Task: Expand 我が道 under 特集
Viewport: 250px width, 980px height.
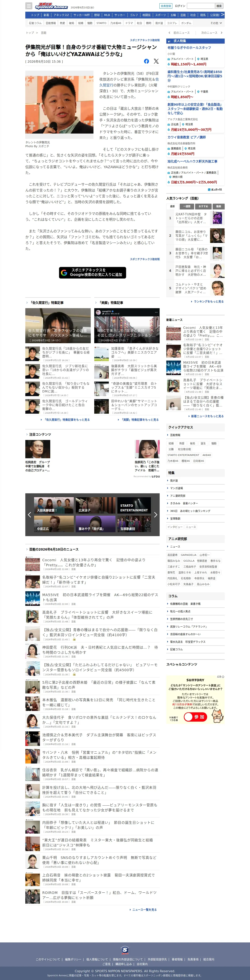Action: point(195,480)
